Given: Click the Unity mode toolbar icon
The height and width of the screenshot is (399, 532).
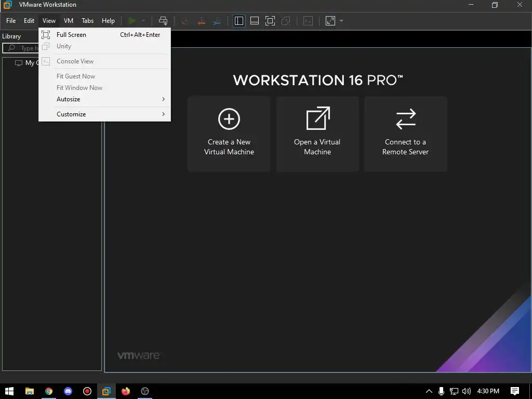Looking at the screenshot, I should [286, 21].
